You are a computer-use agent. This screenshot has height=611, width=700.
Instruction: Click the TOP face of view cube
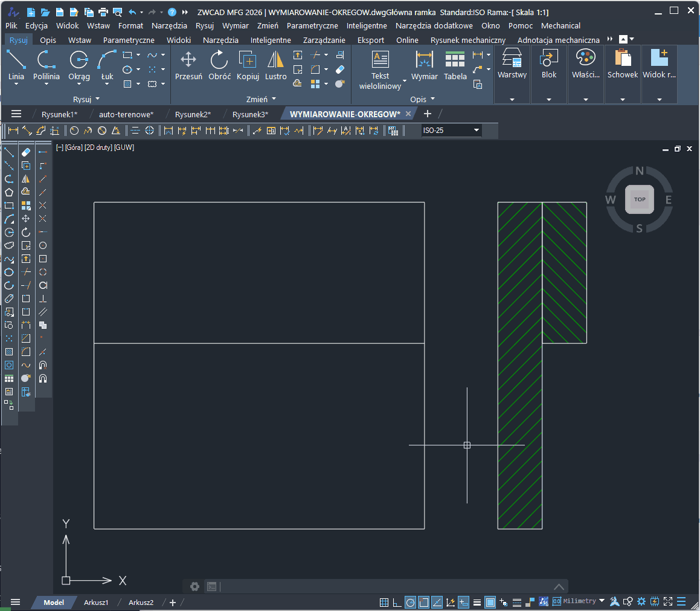click(639, 199)
